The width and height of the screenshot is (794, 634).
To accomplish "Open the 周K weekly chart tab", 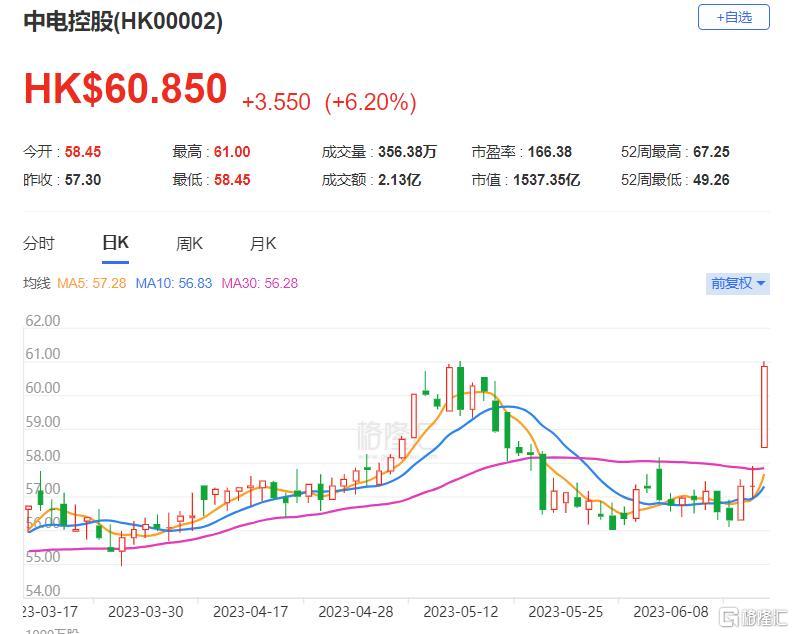I will click(189, 243).
